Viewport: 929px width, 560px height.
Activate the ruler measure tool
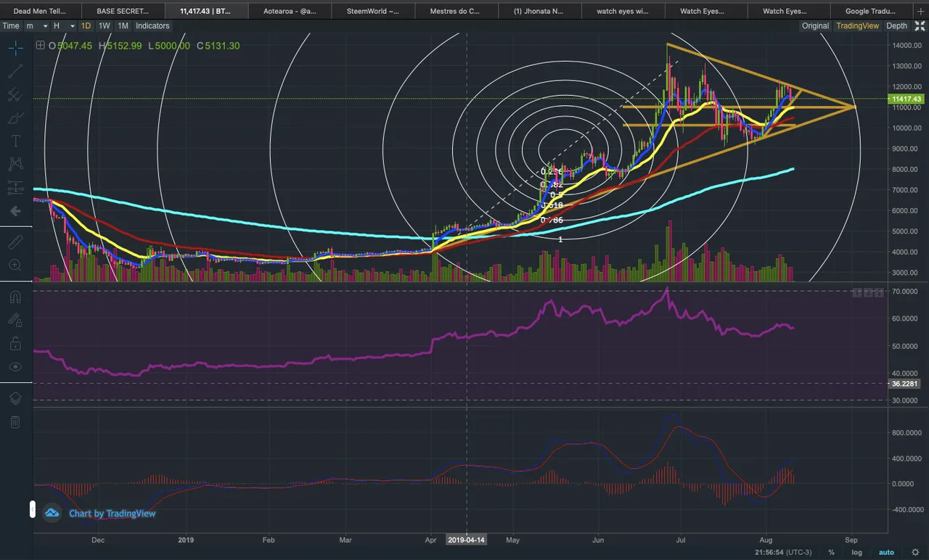[15, 242]
